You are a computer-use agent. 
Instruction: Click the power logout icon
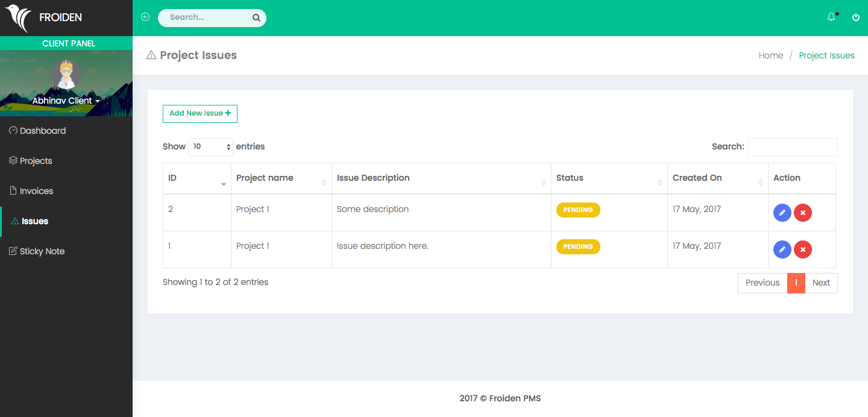click(855, 17)
